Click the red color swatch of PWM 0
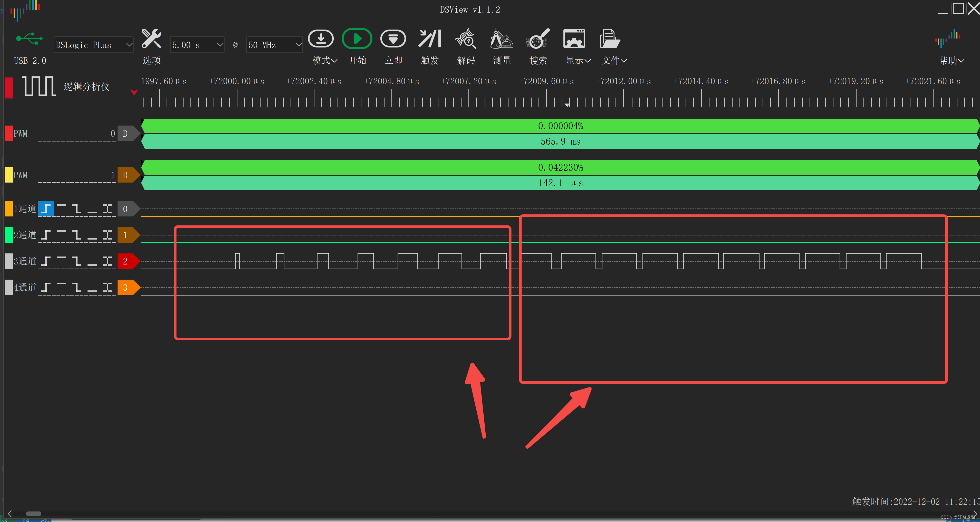This screenshot has width=980, height=522. point(9,133)
